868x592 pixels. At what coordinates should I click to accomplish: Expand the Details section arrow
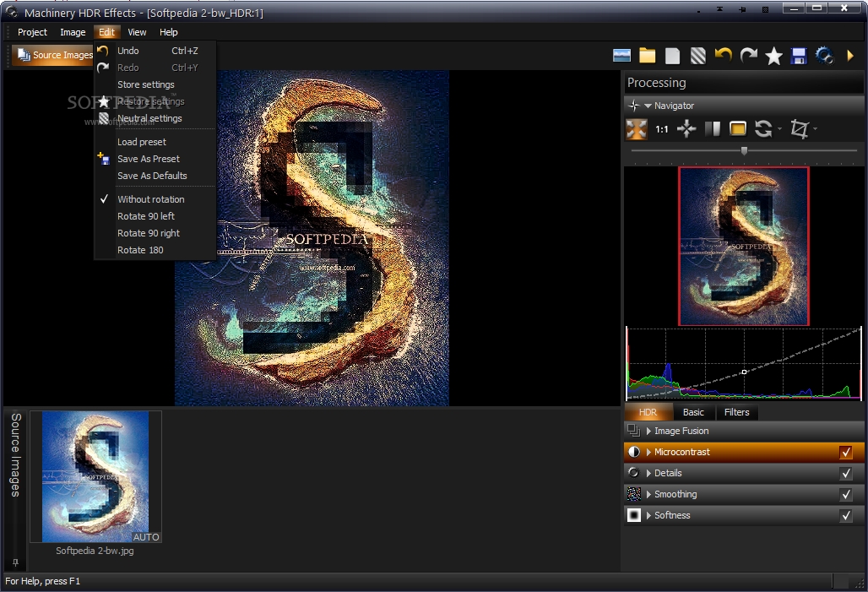648,473
